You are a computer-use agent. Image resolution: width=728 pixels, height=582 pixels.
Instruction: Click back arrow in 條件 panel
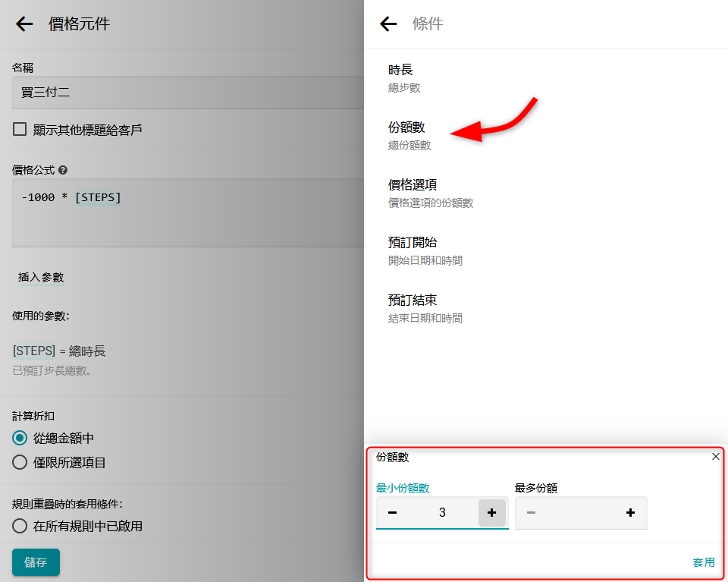click(388, 24)
